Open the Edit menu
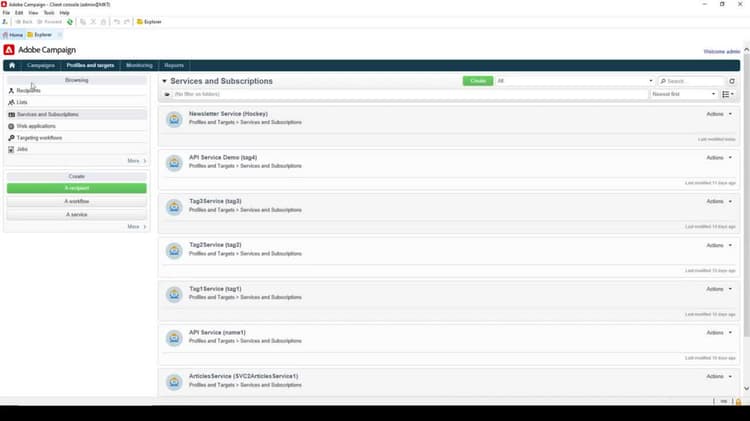This screenshot has height=421, width=750. [19, 13]
